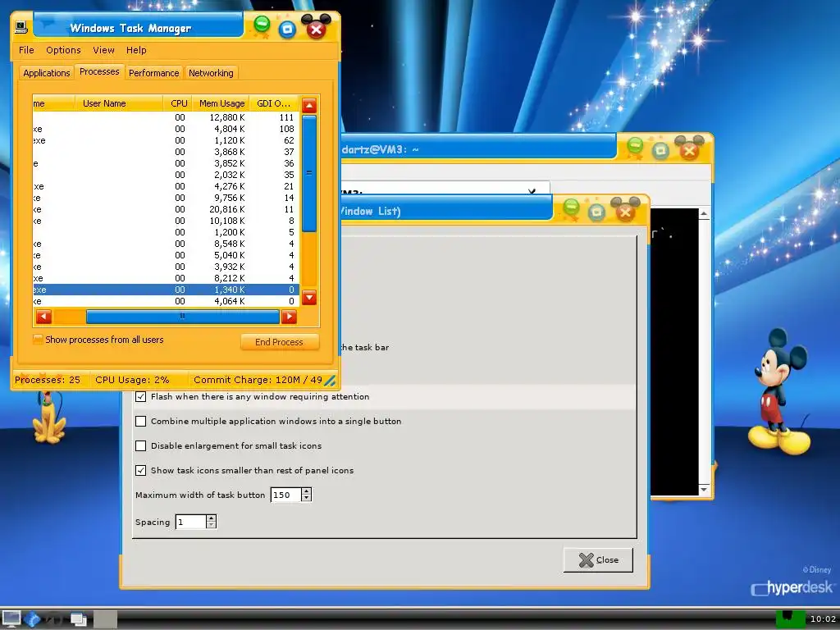Click terminal scrollbar down arrow
The width and height of the screenshot is (840, 630).
click(704, 490)
